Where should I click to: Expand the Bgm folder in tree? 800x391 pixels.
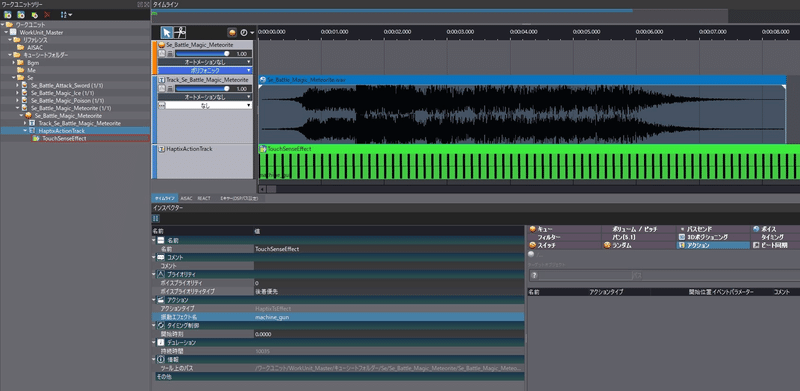click(14, 62)
